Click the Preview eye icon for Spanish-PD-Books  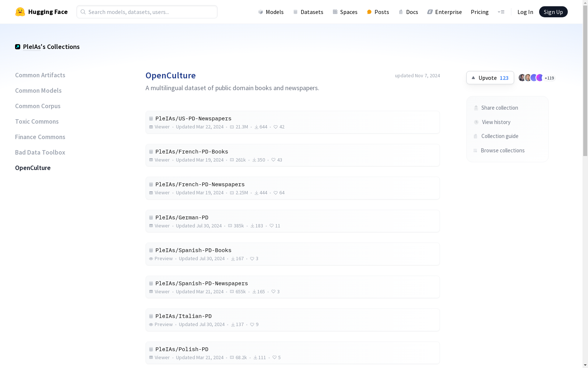tap(151, 259)
